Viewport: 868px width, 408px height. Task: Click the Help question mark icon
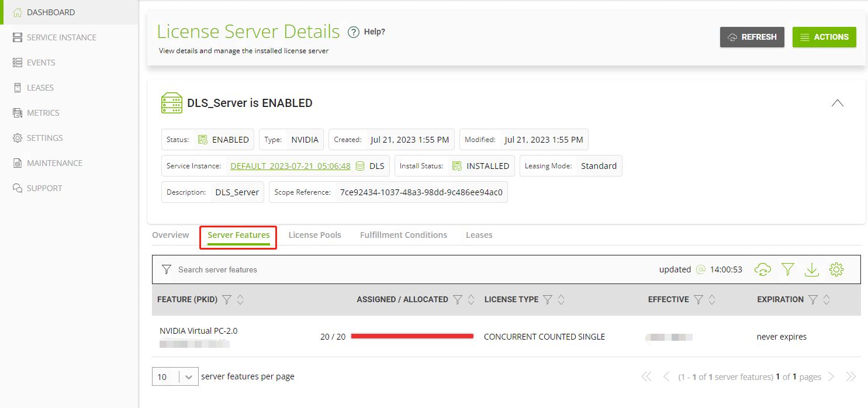click(x=353, y=32)
